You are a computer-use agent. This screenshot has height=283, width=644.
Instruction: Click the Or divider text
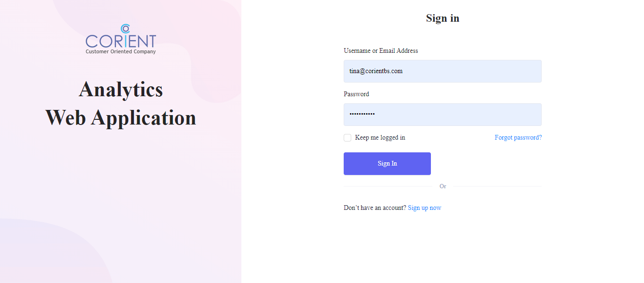[x=443, y=186]
